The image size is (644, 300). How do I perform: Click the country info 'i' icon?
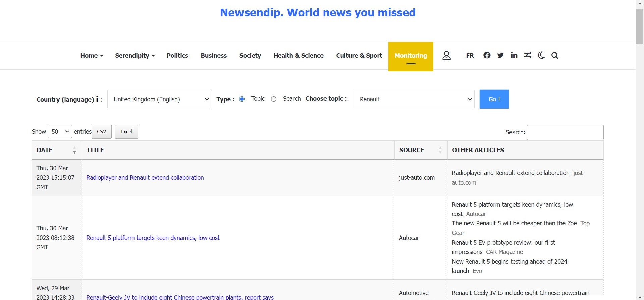[x=97, y=99]
